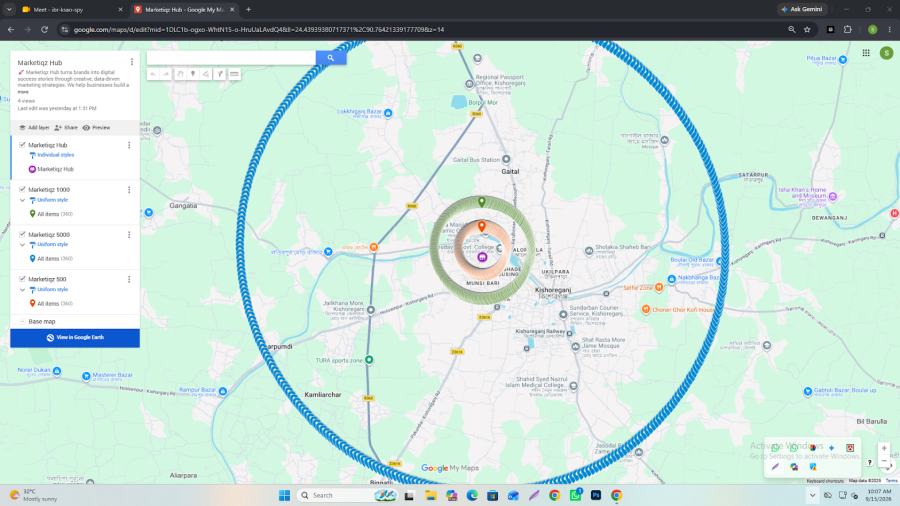Viewport: 900px width, 506px height.
Task: Open Uniform style for Marketiqz 500
Action: 52,290
